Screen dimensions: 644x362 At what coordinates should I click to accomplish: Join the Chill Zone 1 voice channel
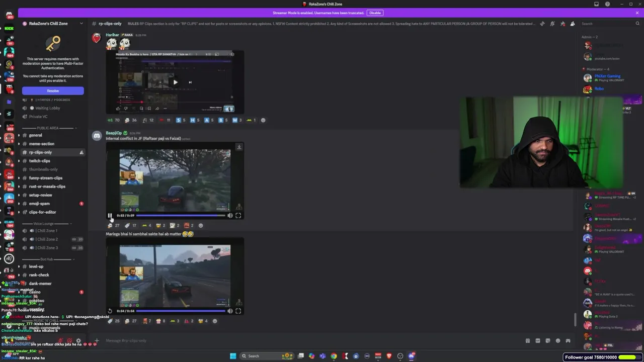[53, 231]
